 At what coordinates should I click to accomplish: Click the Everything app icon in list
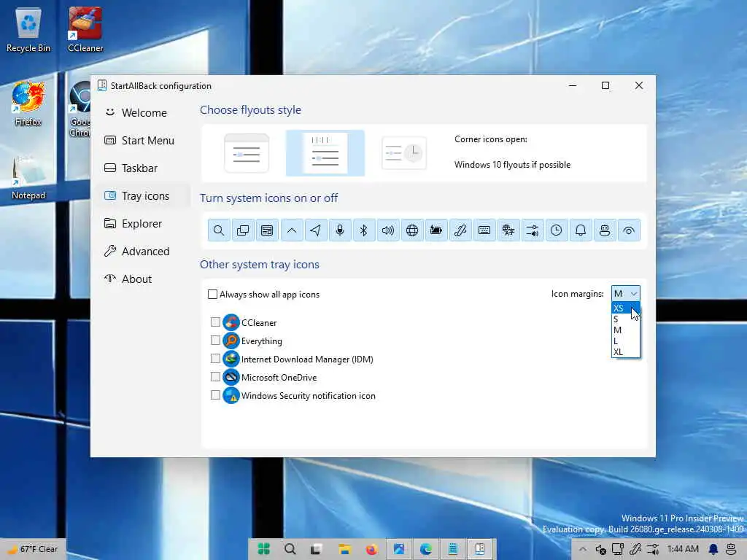(231, 341)
